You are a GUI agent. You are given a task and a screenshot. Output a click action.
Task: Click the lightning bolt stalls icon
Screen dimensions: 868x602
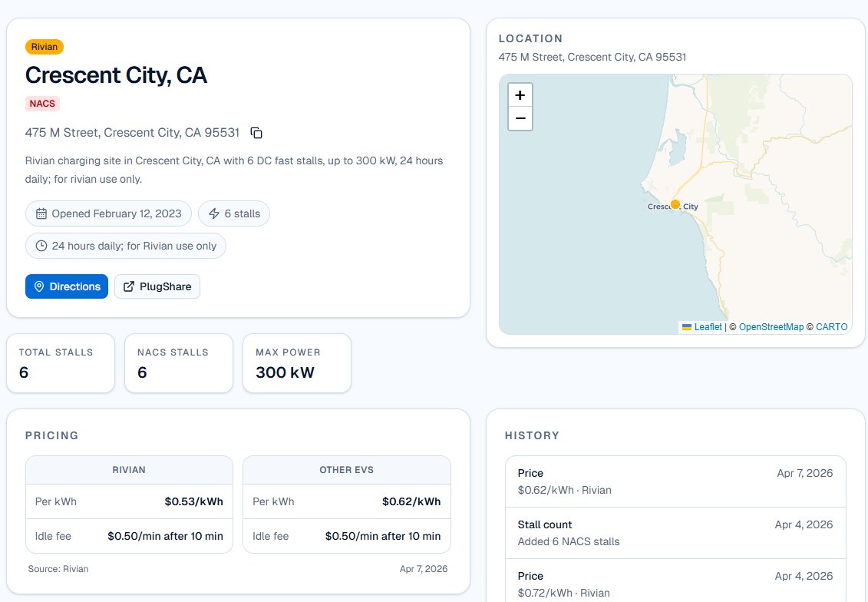[x=214, y=213]
